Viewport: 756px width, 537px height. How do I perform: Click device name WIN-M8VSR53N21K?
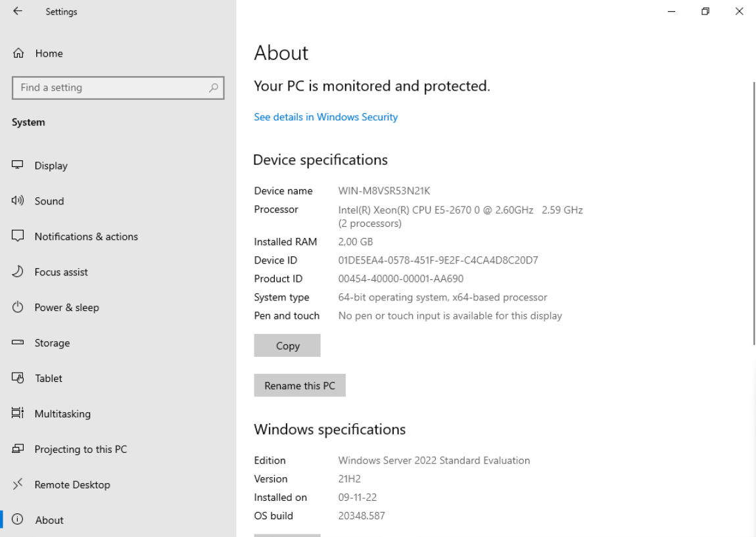click(x=385, y=191)
